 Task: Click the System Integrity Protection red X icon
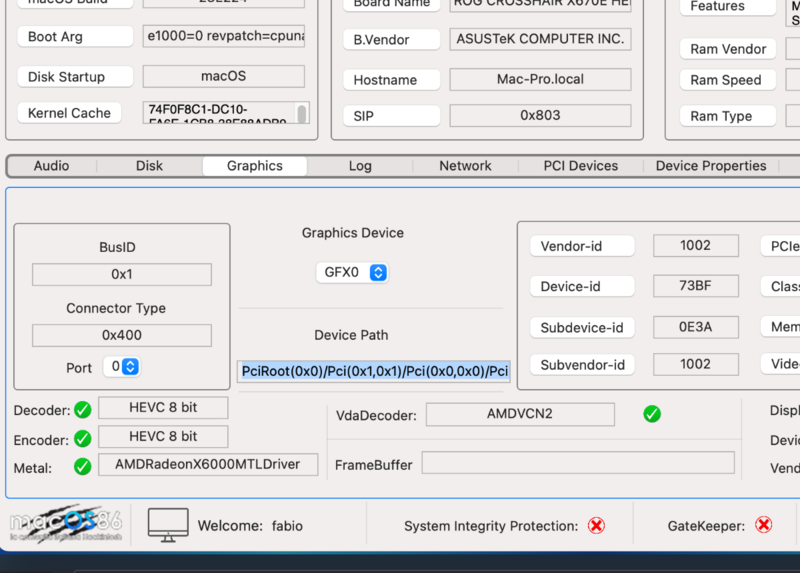point(596,525)
